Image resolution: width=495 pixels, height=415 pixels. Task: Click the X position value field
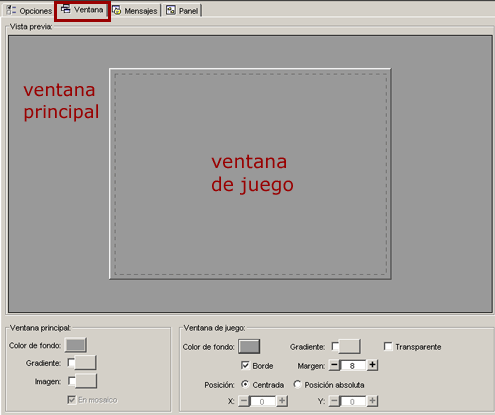click(263, 401)
